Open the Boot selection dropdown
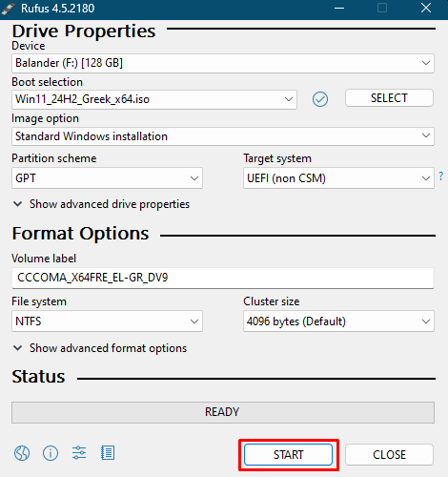The width and height of the screenshot is (448, 477). click(x=154, y=99)
